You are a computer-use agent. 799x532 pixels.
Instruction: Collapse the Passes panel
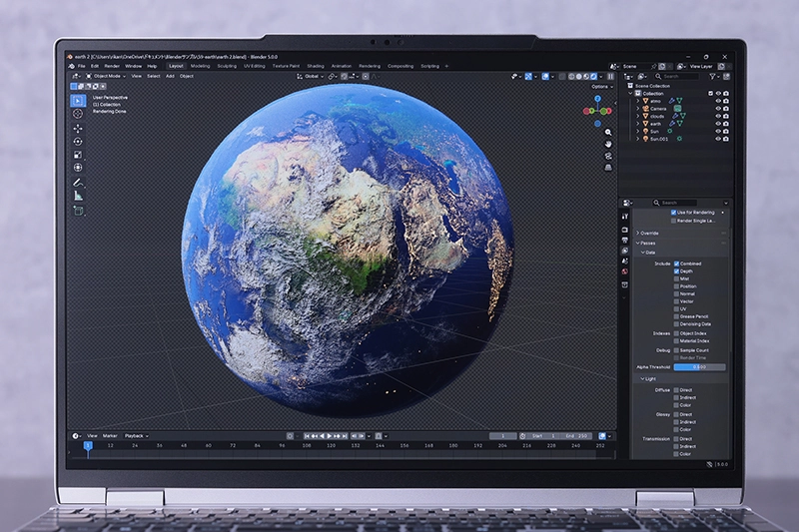(646, 243)
